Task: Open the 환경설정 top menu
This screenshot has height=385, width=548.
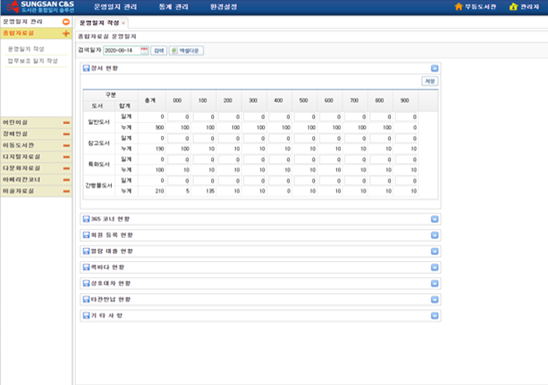Action: coord(224,7)
